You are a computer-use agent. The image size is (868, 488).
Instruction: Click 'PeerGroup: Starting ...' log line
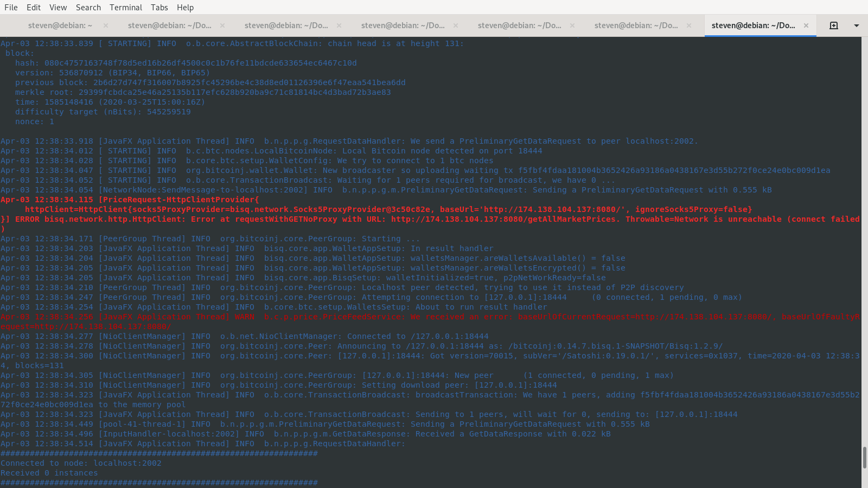[210, 239]
